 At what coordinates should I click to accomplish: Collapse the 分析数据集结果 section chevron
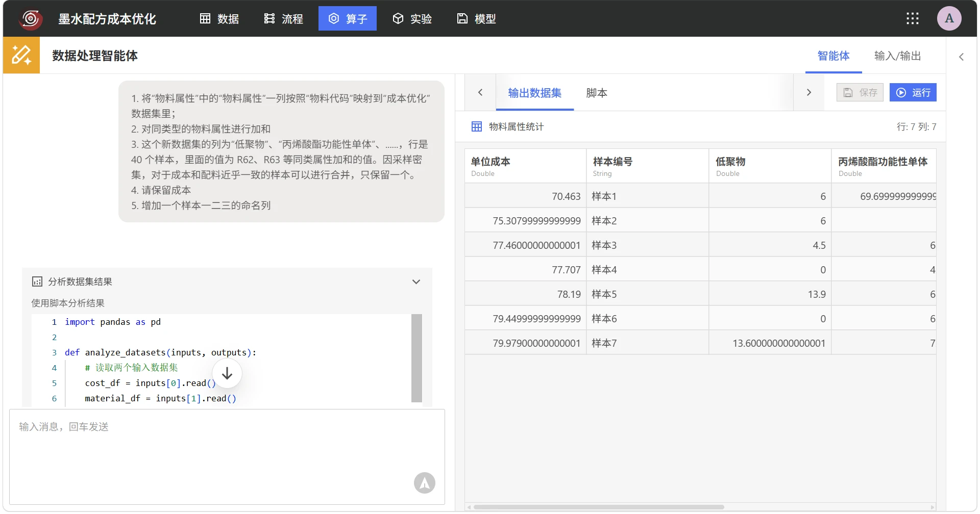416,281
